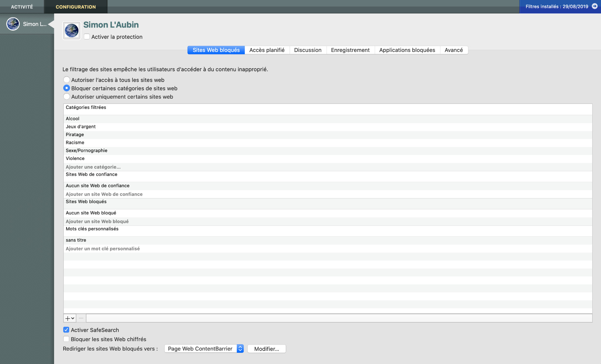The width and height of the screenshot is (601, 364).
Task: Select the Violence category row
Action: [328, 159]
